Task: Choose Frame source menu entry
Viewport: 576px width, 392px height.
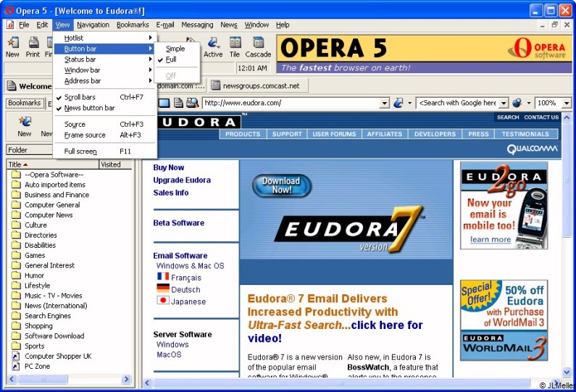Action: point(104,135)
